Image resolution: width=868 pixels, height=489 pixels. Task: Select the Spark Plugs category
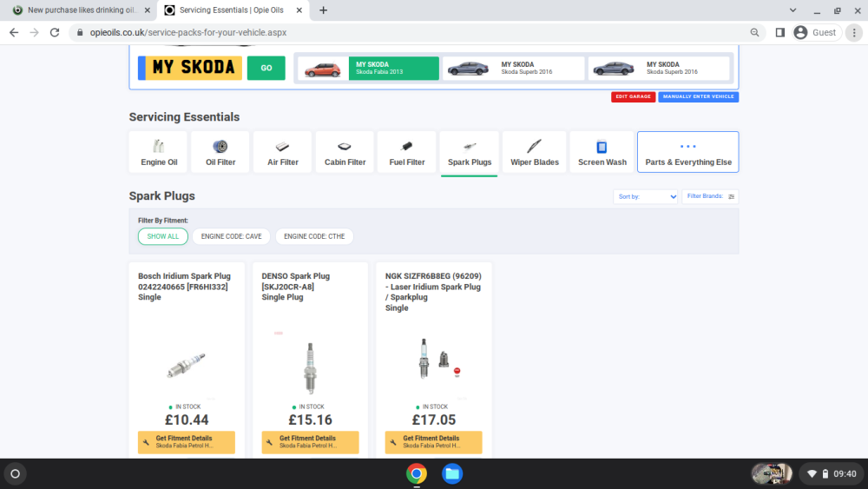tap(470, 152)
